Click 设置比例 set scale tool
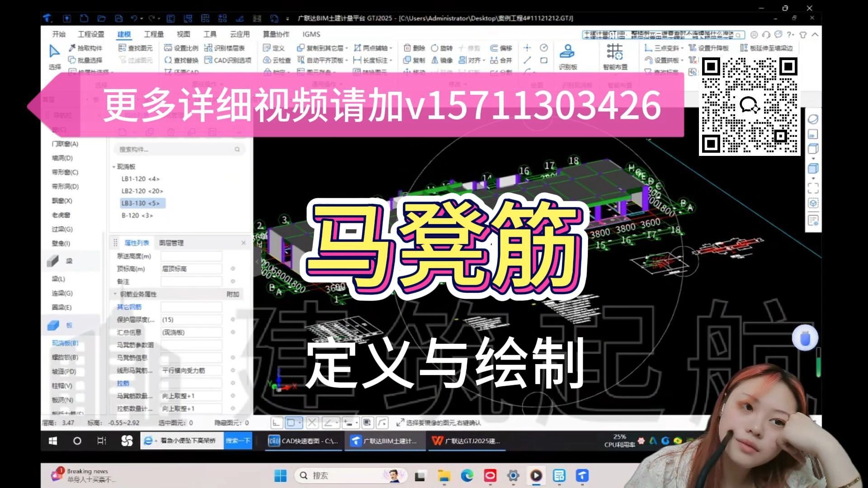868x488 pixels. point(181,48)
